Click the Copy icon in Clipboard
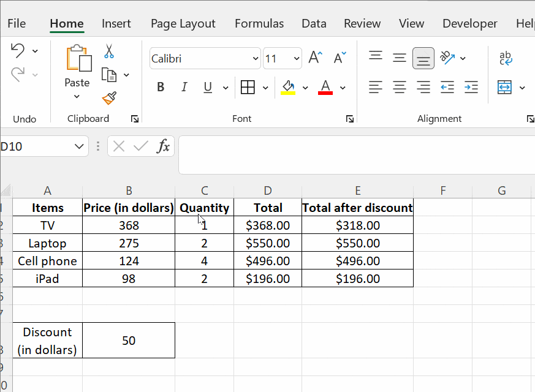 [x=109, y=75]
